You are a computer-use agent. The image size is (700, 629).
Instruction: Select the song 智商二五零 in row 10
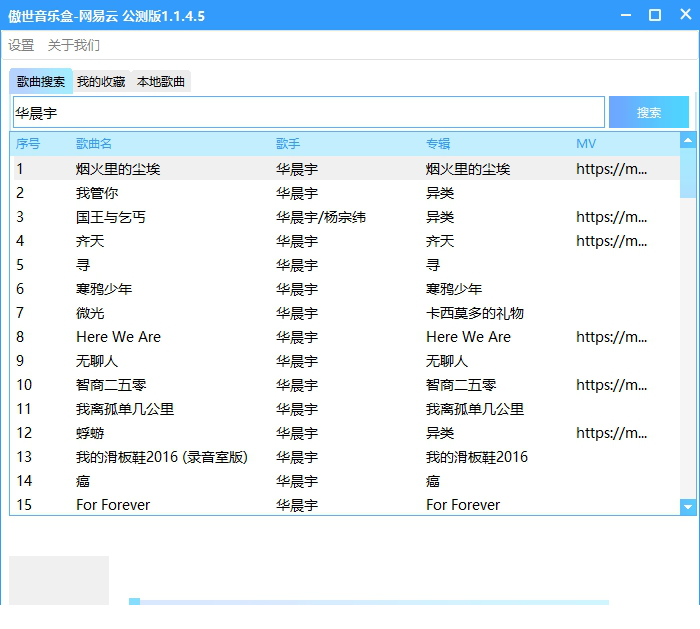coord(111,385)
